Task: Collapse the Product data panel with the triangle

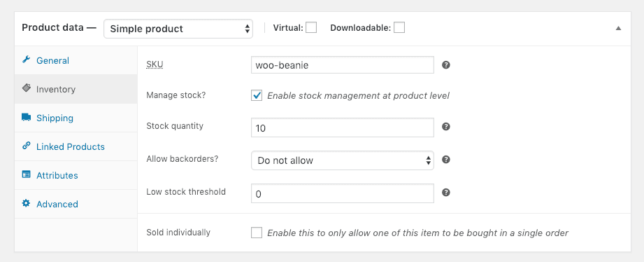Action: 619,29
